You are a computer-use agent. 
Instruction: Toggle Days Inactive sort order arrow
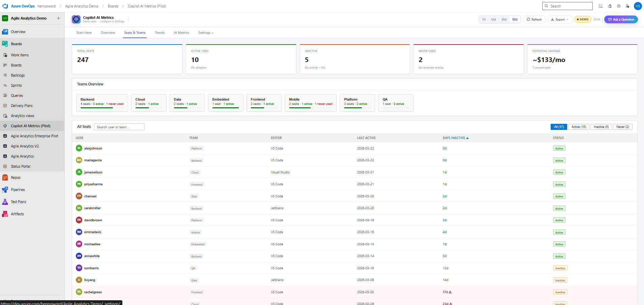click(467, 138)
